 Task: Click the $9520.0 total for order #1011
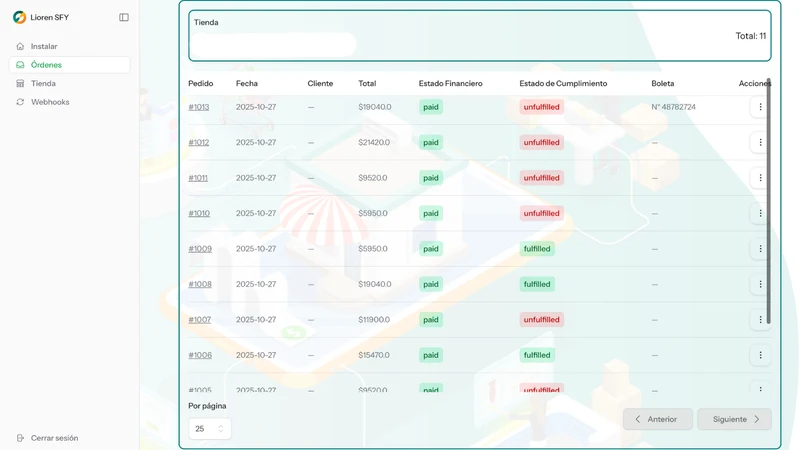pyautogui.click(x=372, y=178)
